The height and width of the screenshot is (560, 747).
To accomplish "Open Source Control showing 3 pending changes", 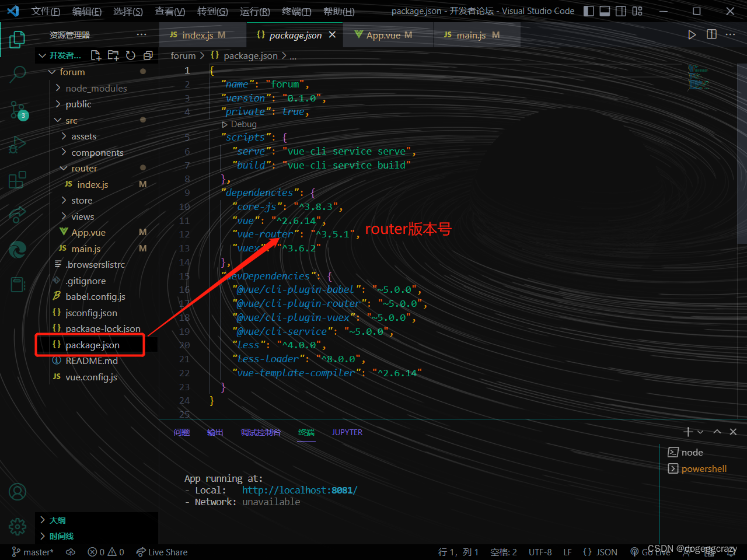I will point(17,110).
